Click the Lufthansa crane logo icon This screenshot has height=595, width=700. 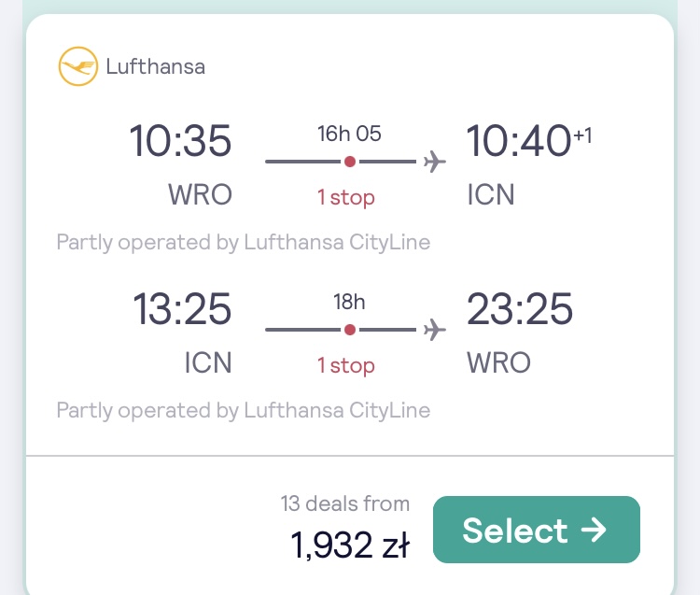78,66
